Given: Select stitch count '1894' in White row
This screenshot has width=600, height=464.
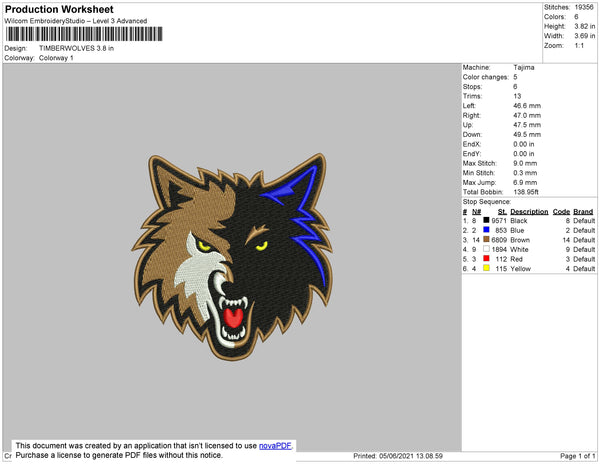Looking at the screenshot, I should tap(499, 249).
